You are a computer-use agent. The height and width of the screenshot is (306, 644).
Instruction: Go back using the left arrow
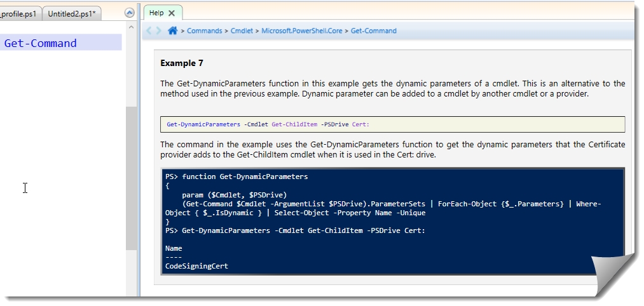pos(149,30)
